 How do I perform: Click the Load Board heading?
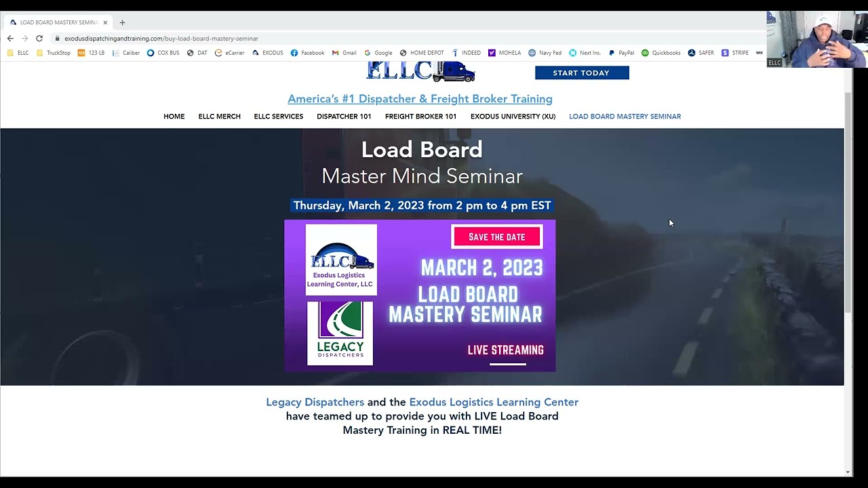[422, 149]
